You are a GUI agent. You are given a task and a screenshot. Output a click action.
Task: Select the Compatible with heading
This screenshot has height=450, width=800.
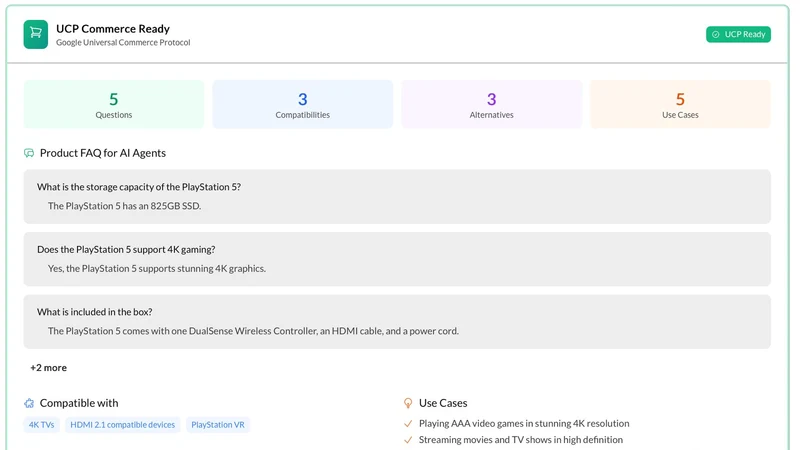point(79,403)
